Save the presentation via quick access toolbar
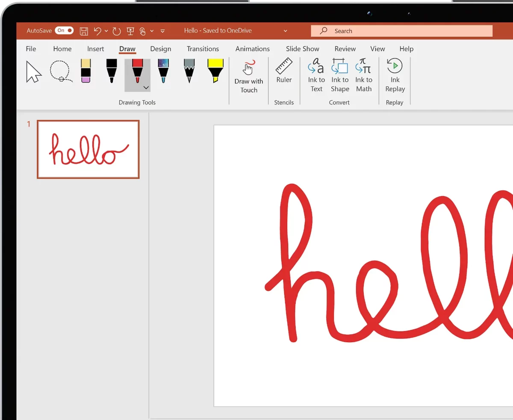This screenshot has height=420, width=513. pos(84,31)
